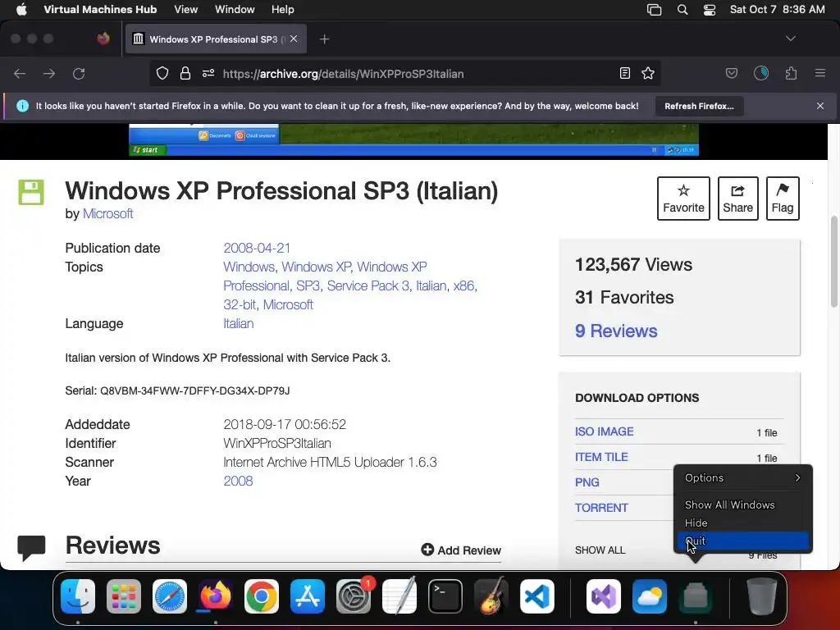Open Launchpad from the dock

click(124, 596)
